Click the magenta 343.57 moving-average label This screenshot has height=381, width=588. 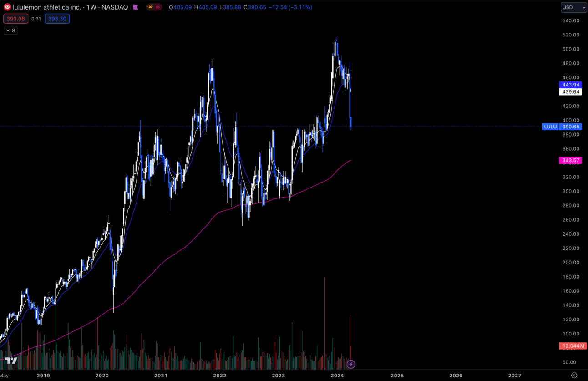pos(570,160)
